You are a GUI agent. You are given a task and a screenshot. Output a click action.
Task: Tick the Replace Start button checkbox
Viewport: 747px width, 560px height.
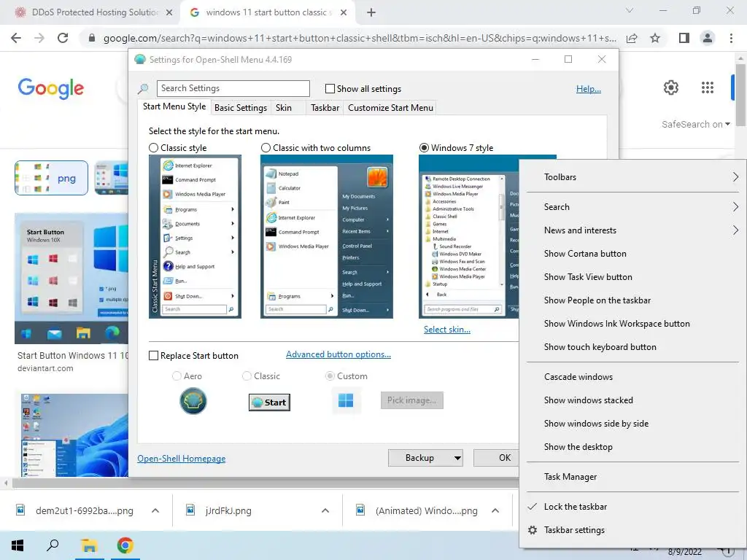click(x=153, y=356)
